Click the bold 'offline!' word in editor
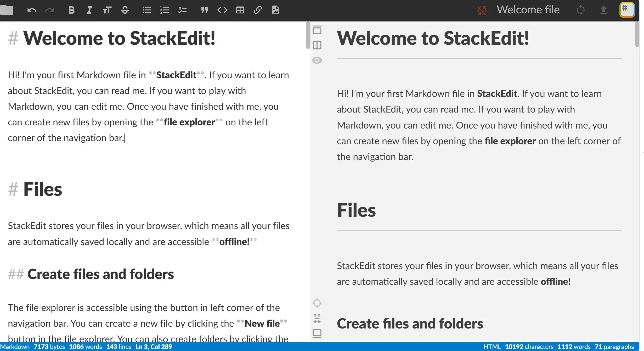Viewport: 644px width, 351px height. pos(234,242)
